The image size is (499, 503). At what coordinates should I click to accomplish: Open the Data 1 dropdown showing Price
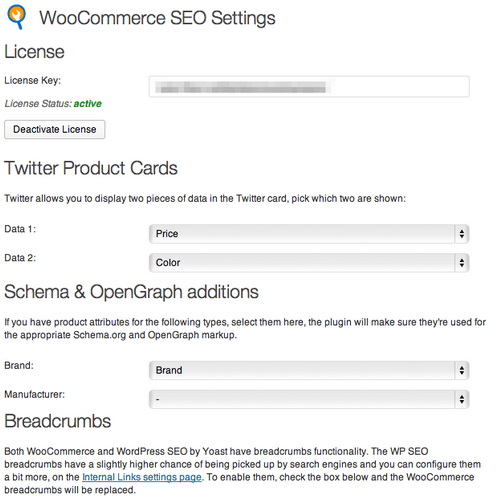click(x=309, y=234)
